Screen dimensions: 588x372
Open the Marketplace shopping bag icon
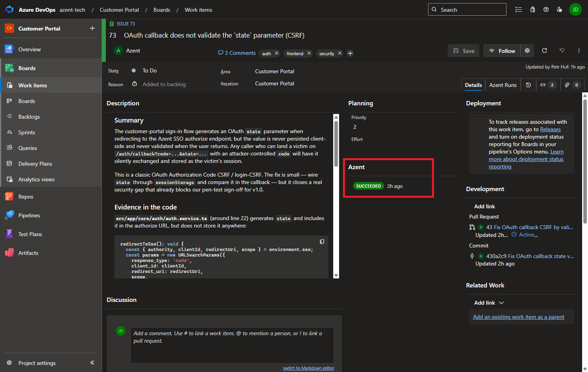532,9
